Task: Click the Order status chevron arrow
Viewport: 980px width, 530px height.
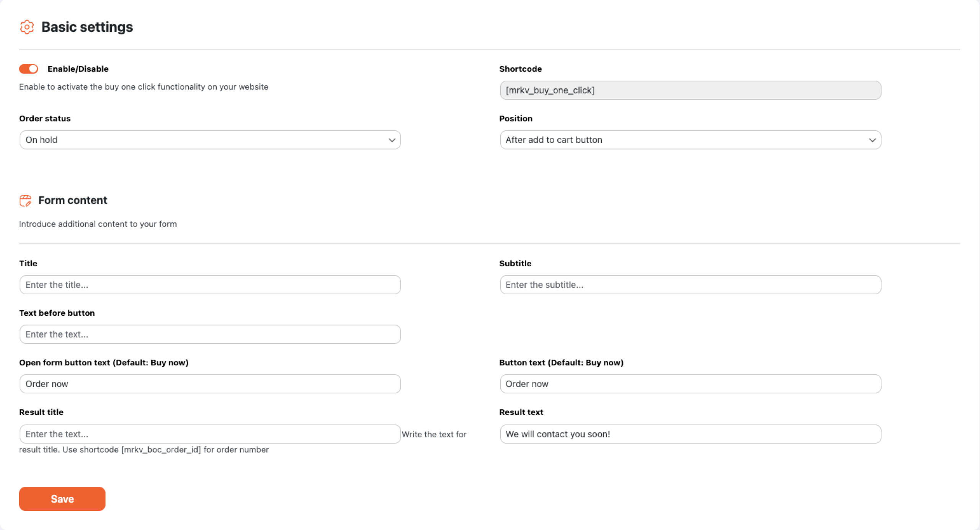Action: click(392, 140)
